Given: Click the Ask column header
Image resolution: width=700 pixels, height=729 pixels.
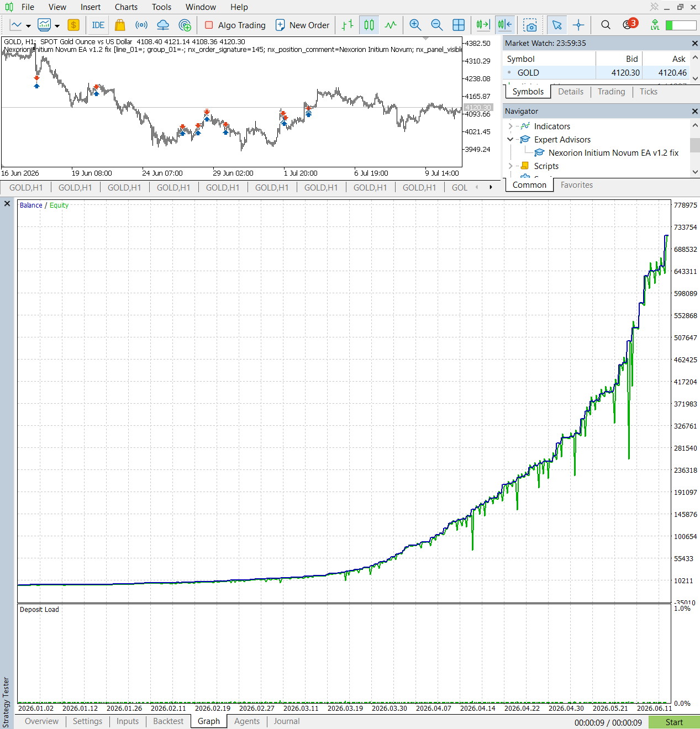Looking at the screenshot, I should [x=666, y=59].
